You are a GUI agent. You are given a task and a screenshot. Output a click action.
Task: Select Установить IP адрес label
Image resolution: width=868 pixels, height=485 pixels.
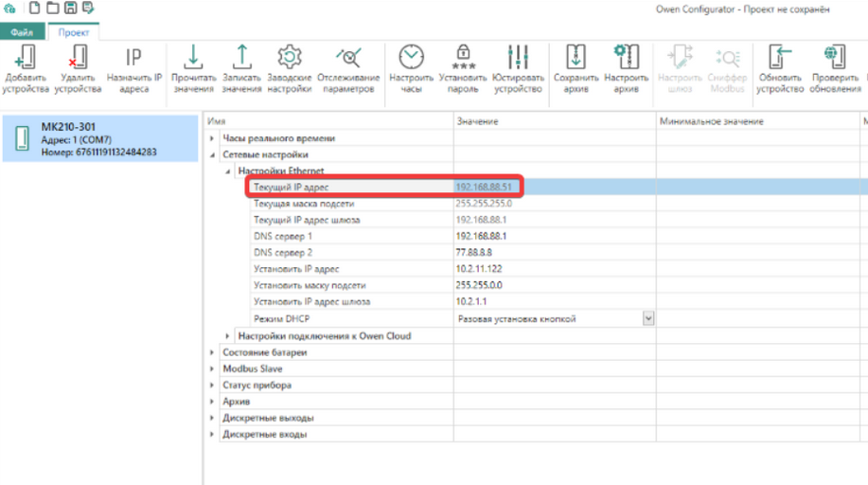[x=296, y=269]
